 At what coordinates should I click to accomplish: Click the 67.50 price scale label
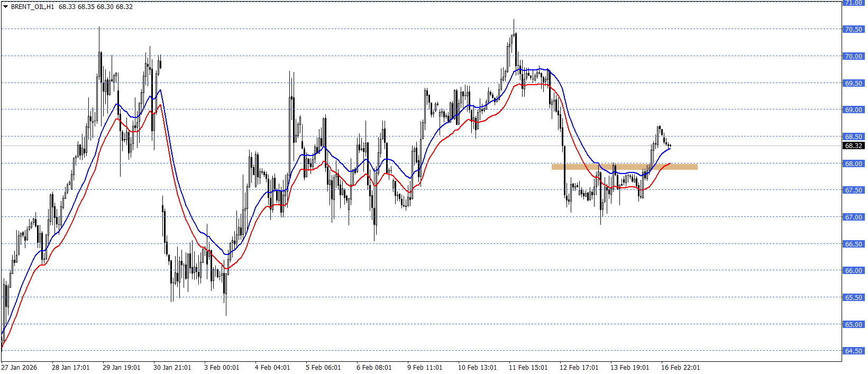click(853, 190)
